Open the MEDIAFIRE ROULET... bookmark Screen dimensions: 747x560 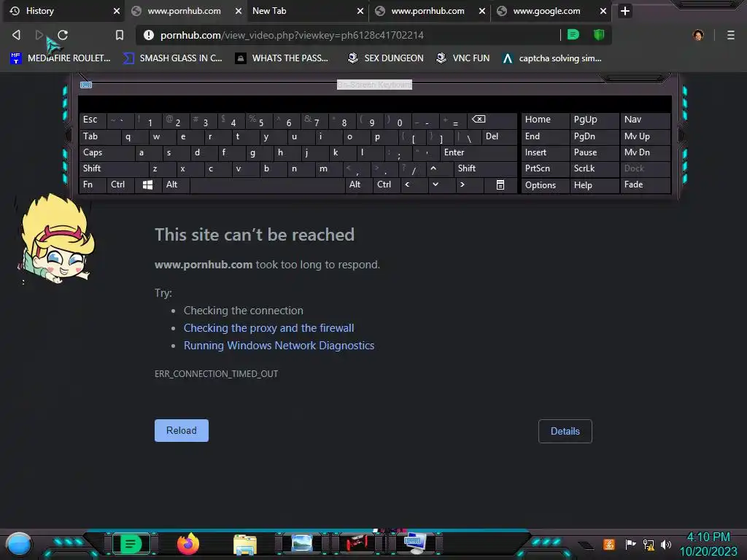coord(61,58)
